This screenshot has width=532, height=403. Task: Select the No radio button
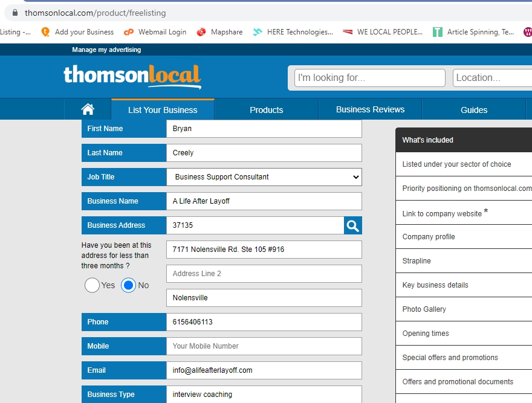[x=128, y=285]
